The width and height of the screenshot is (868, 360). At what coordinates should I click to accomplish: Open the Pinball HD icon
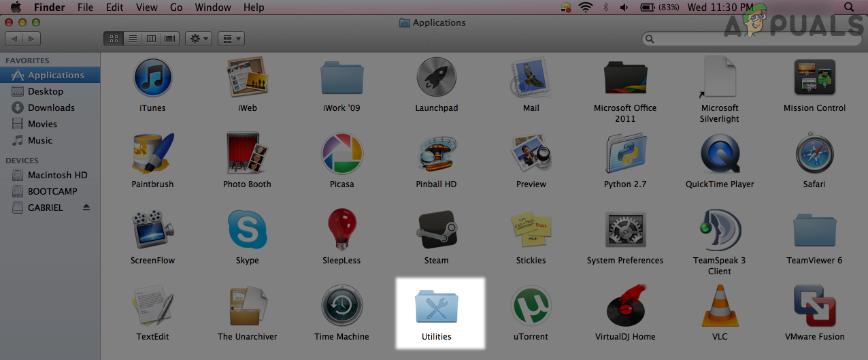click(x=436, y=154)
